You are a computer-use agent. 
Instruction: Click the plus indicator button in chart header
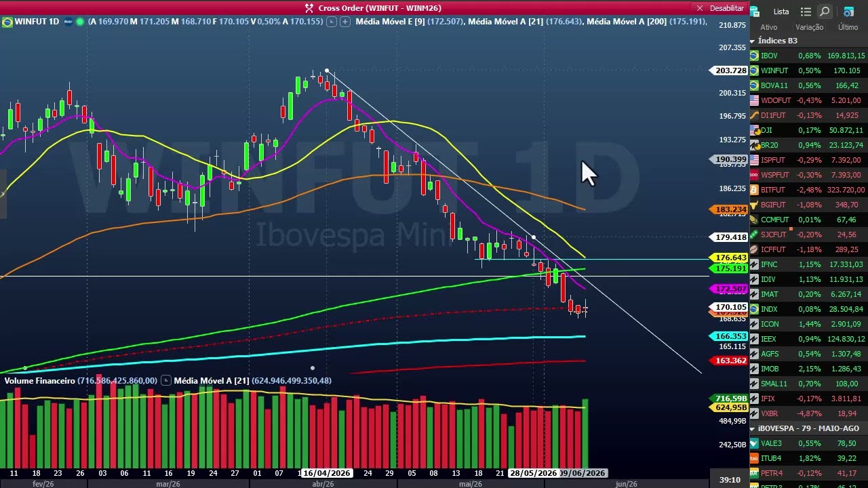tap(344, 22)
